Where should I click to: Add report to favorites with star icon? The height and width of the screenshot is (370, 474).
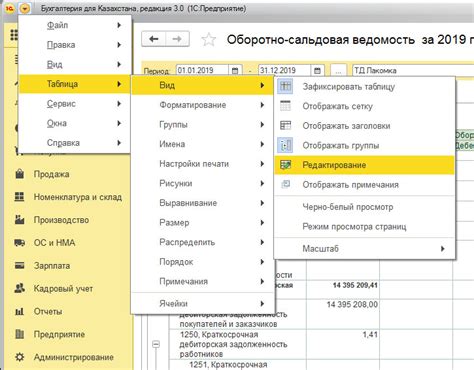(x=209, y=40)
